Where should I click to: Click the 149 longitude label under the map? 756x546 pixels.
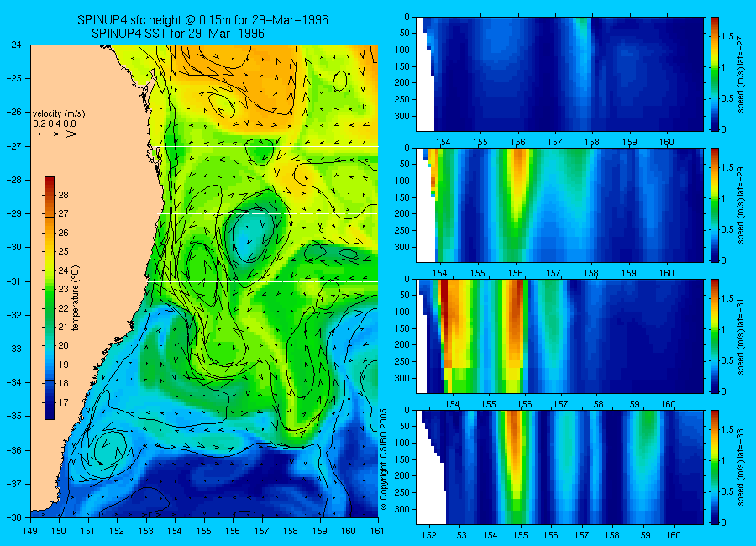tap(30, 531)
